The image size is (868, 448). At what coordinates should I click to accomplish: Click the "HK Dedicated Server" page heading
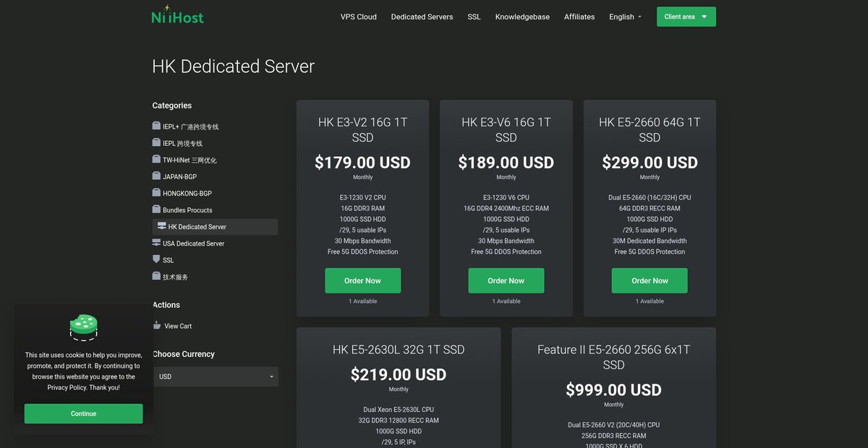(234, 66)
